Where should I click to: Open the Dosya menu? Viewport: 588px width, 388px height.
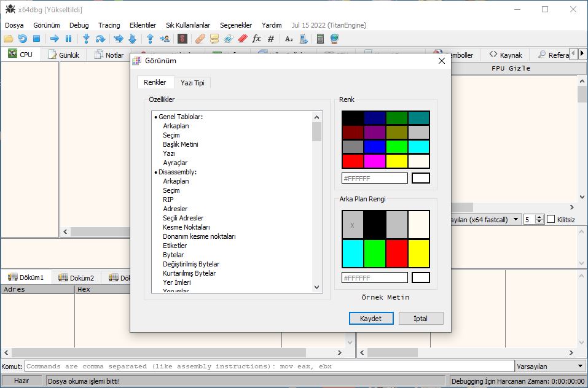point(14,25)
